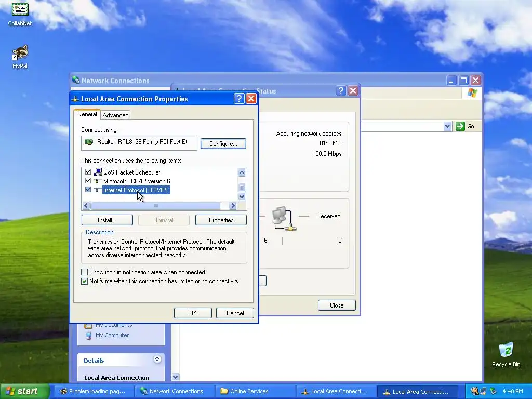Click the QoS Packet Scheduler item icon
This screenshot has height=399, width=532.
point(98,172)
